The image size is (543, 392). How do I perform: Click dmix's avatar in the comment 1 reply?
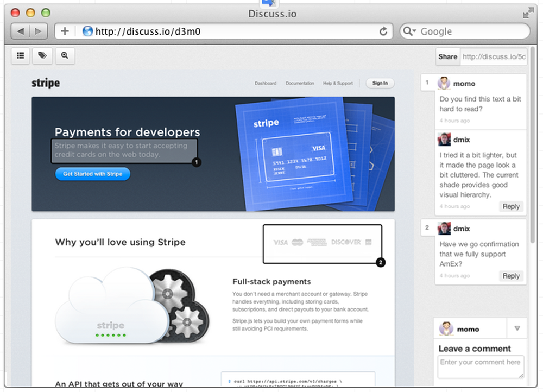tap(444, 139)
